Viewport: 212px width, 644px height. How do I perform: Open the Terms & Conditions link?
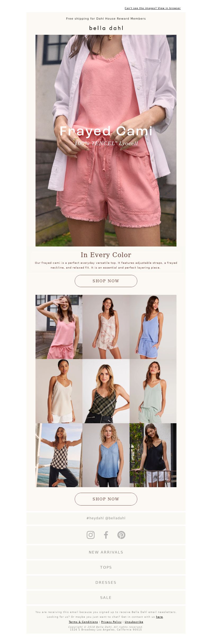[83, 622]
